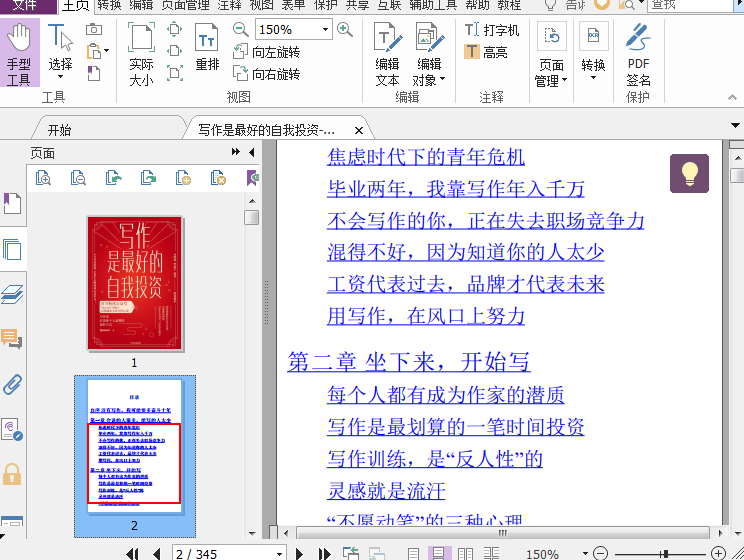Set the view to actual size (实际大小)
Screen dimensions: 744x560
tap(141, 54)
